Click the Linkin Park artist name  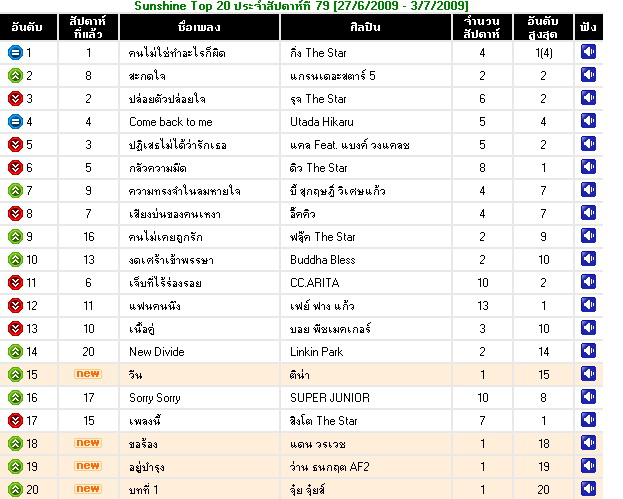[316, 352]
